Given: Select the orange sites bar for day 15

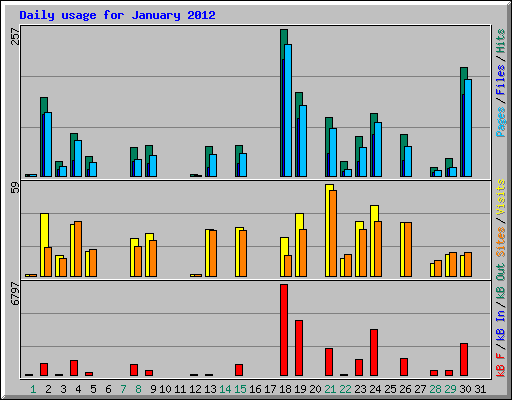Looking at the screenshot, I should point(243,253).
